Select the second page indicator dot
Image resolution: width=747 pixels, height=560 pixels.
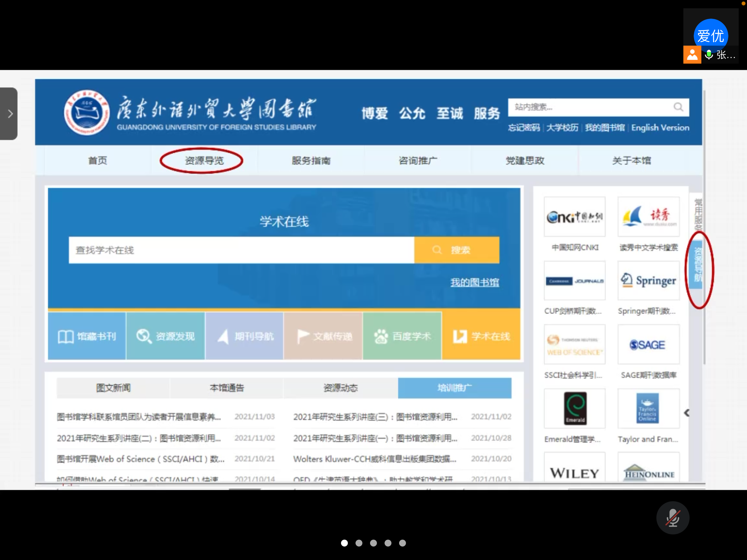[359, 543]
